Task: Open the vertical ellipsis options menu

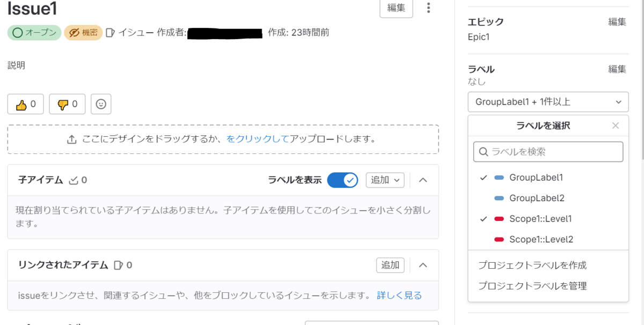Action: pos(428,8)
